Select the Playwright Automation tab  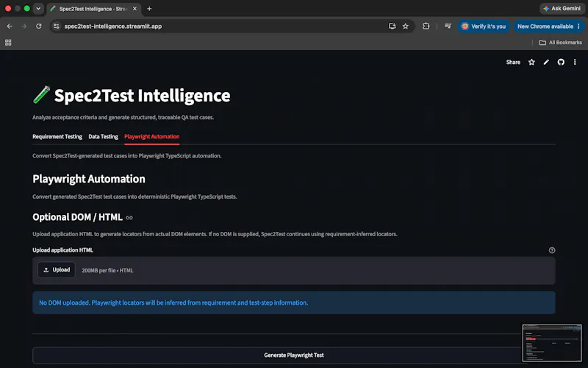(152, 137)
